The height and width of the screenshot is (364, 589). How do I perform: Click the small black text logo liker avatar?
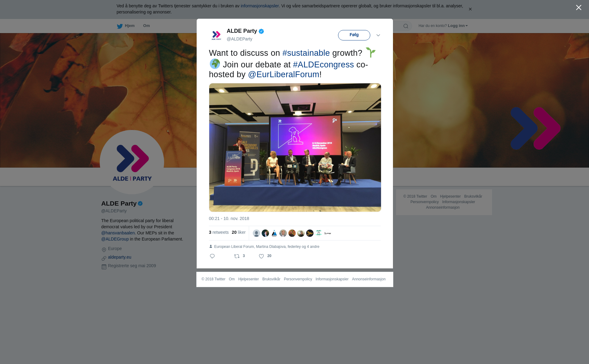click(328, 233)
